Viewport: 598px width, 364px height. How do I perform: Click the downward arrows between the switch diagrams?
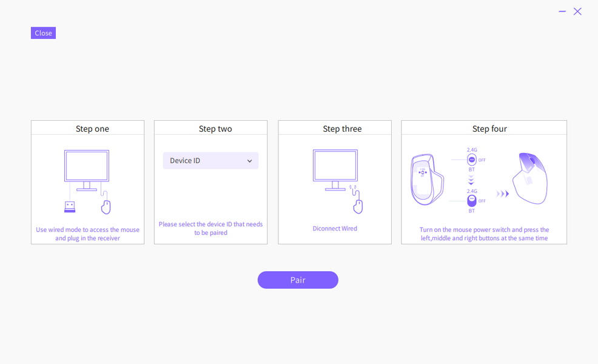(x=471, y=180)
